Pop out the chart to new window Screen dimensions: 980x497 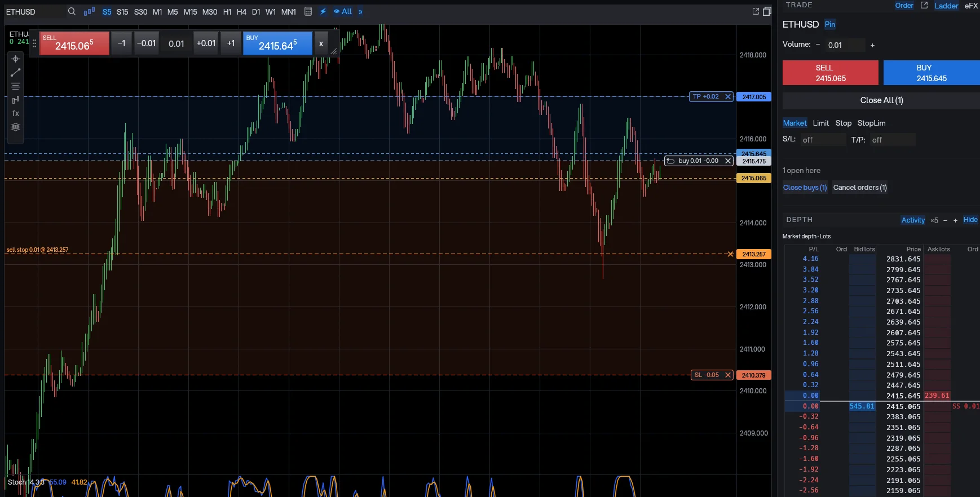click(x=756, y=11)
